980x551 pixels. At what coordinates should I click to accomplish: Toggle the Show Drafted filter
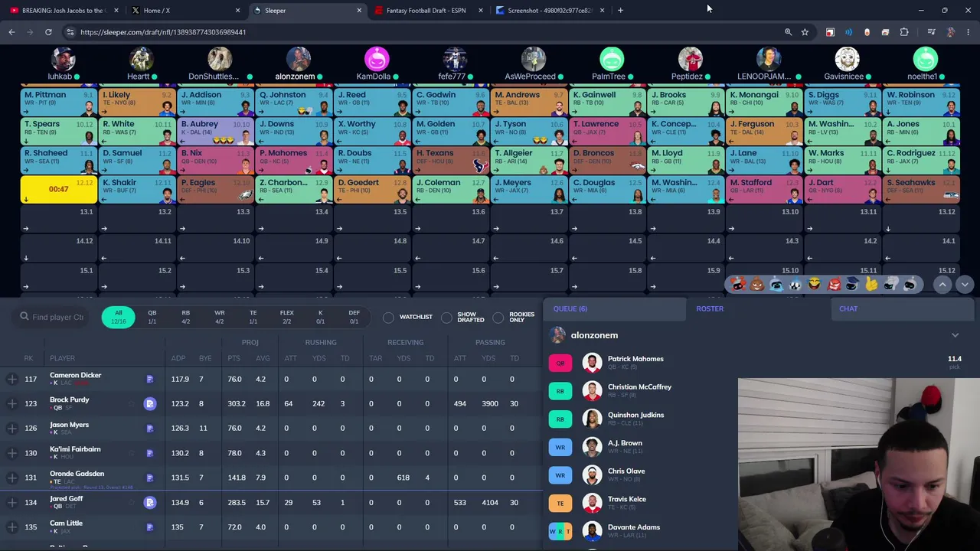[x=447, y=317]
